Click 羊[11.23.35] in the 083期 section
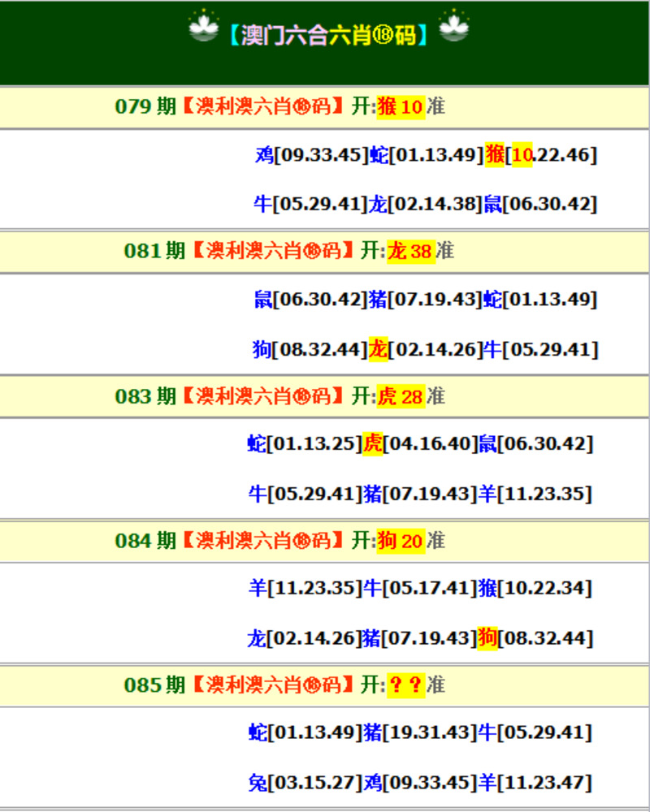This screenshot has width=650, height=812. [x=535, y=494]
